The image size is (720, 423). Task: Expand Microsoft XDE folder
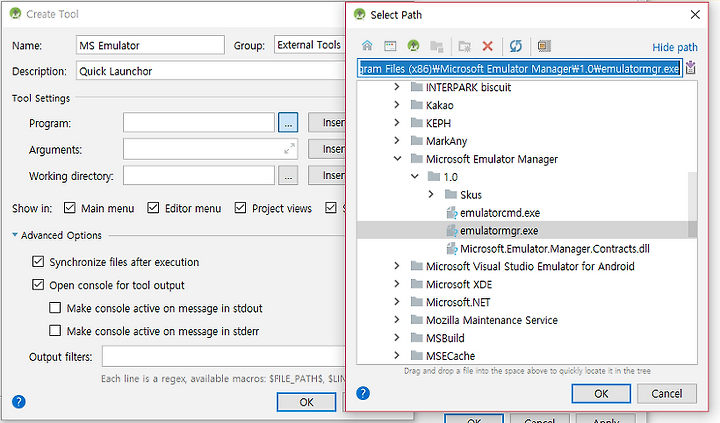(397, 284)
